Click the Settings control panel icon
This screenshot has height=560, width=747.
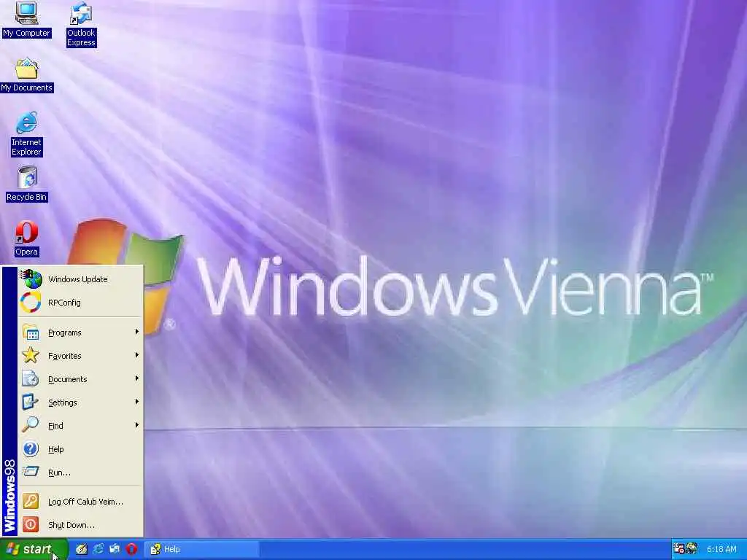tap(30, 402)
